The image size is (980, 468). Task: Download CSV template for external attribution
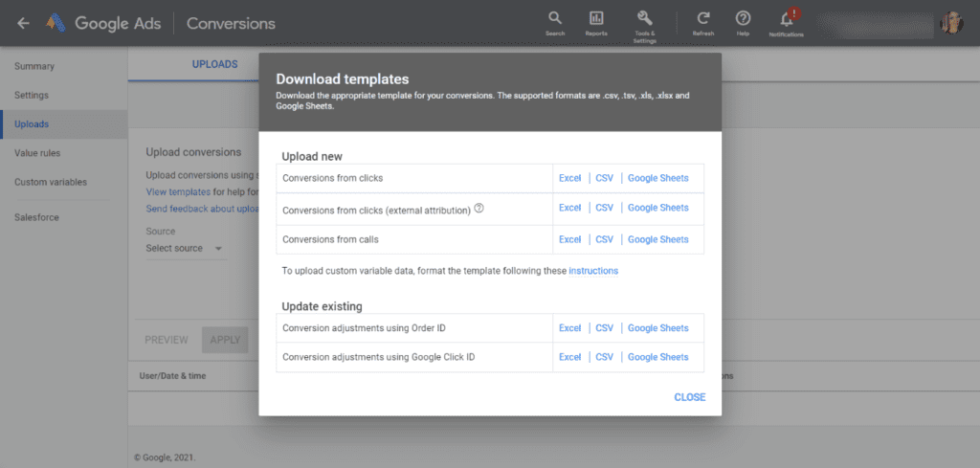coord(605,208)
